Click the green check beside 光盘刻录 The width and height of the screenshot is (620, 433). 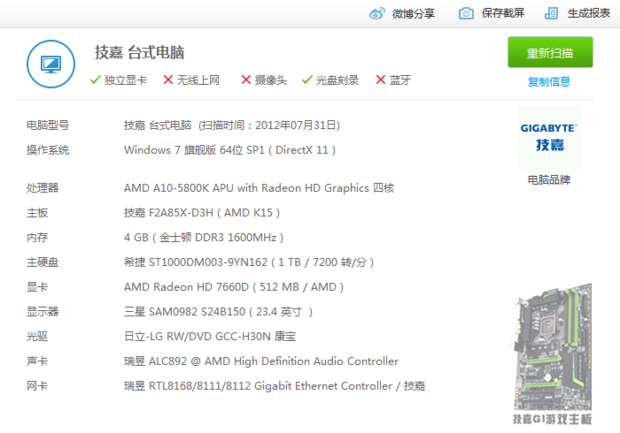307,80
